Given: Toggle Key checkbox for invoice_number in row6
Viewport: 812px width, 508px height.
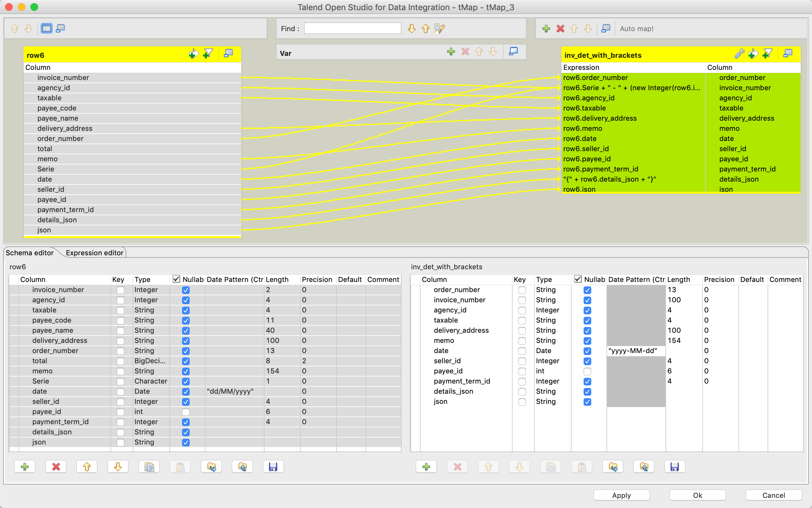Looking at the screenshot, I should pos(121,290).
